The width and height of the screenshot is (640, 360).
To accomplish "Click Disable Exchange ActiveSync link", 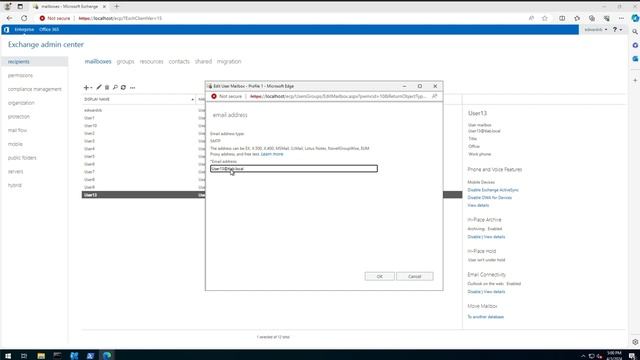I will pos(493,190).
